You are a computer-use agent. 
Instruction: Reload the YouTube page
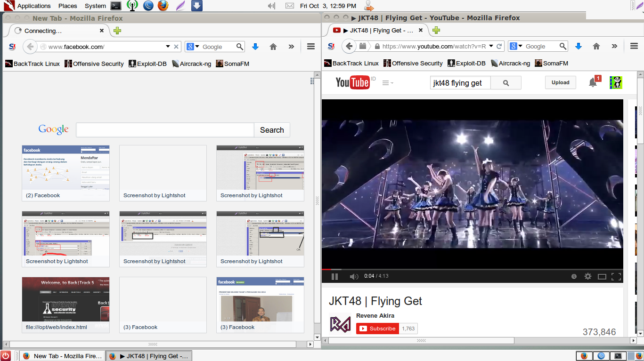[499, 46]
